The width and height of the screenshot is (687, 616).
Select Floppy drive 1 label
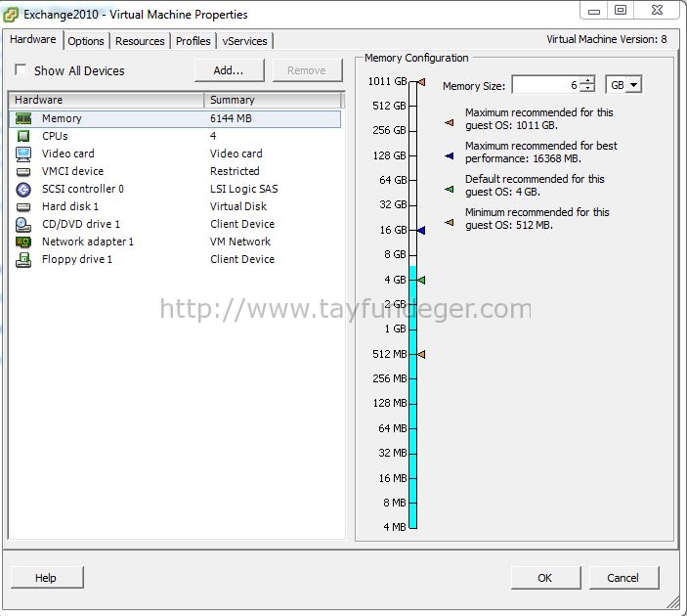[x=77, y=259]
